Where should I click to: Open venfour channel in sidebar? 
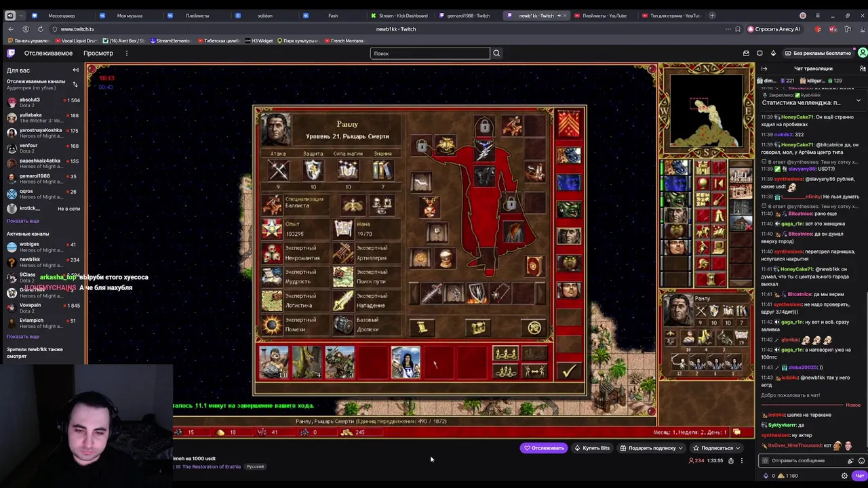point(42,148)
